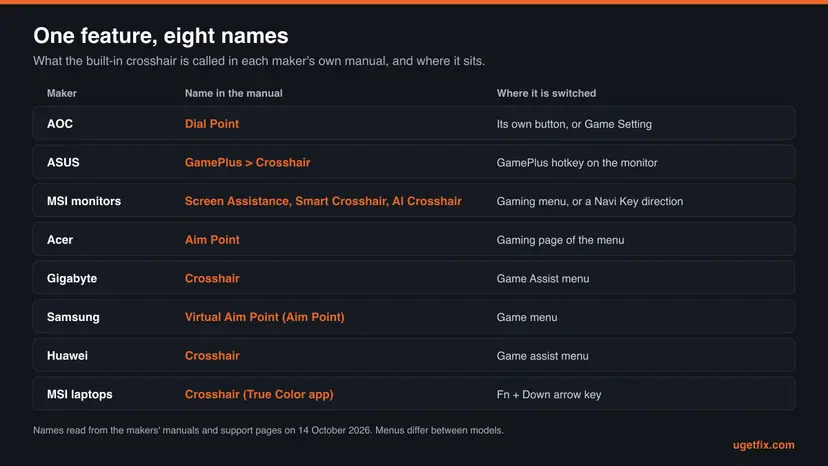
Task: Click 'Virtual Aim Point (Aim Point)'
Action: tap(265, 317)
